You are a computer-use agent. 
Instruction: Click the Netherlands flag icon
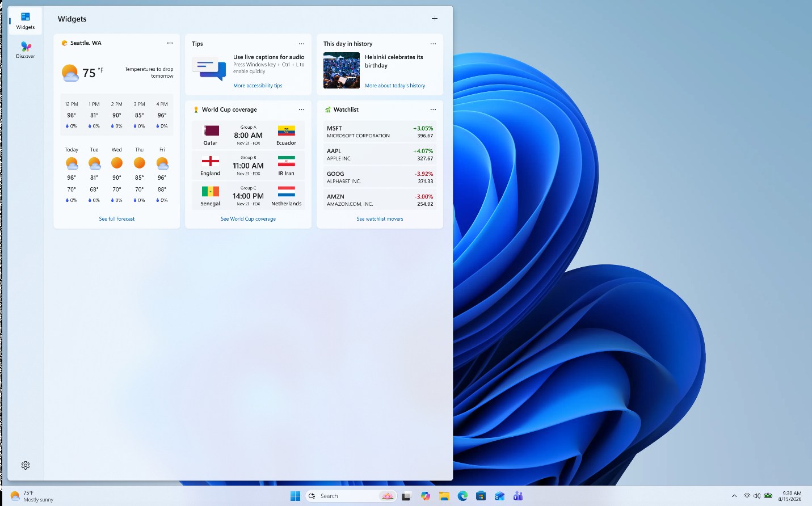click(287, 191)
